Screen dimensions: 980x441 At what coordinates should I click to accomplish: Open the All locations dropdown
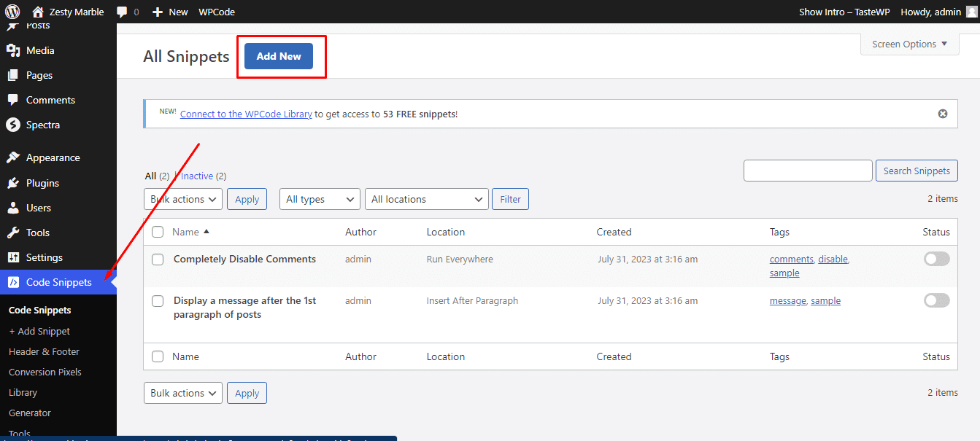427,199
